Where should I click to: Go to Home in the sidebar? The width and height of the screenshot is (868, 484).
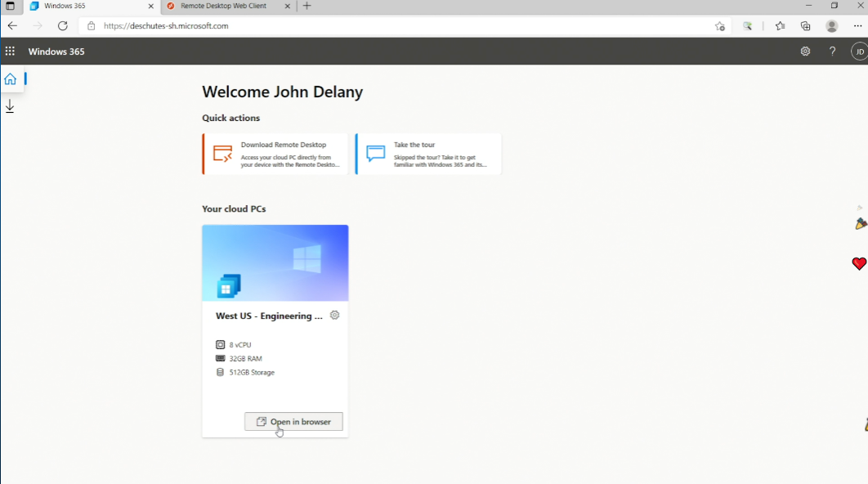click(10, 79)
